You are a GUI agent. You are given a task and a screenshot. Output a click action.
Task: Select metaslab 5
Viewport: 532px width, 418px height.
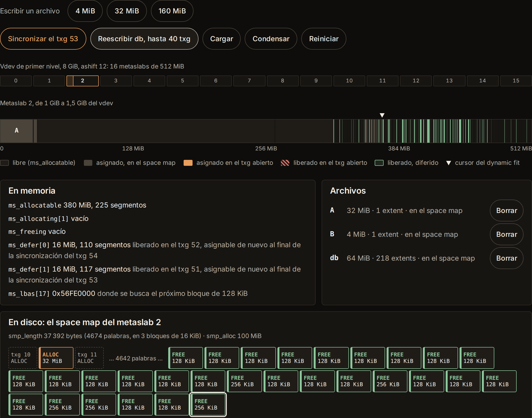point(183,81)
